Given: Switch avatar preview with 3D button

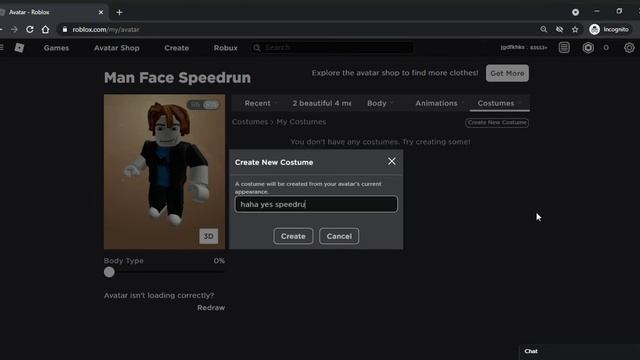Looking at the screenshot, I should (x=209, y=236).
